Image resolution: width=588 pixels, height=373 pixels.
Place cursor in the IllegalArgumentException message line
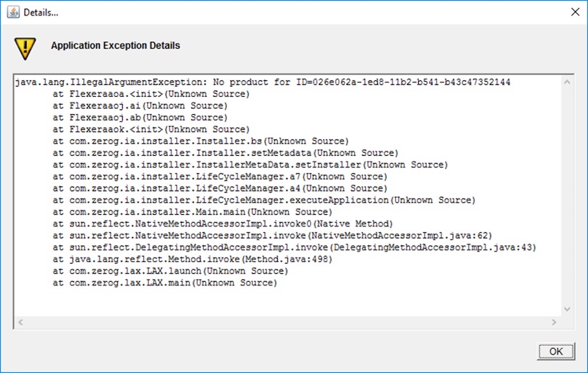262,82
